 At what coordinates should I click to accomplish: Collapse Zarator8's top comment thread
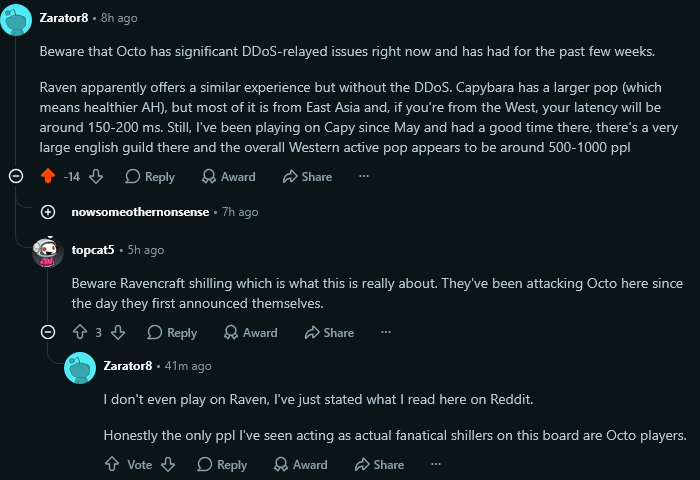[x=16, y=176]
